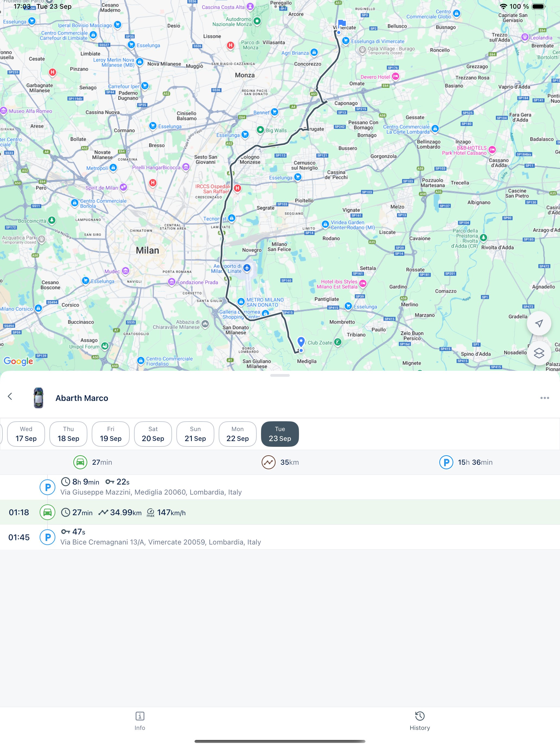Tap the 01:45 timestamp
This screenshot has height=747, width=560.
pyautogui.click(x=19, y=537)
